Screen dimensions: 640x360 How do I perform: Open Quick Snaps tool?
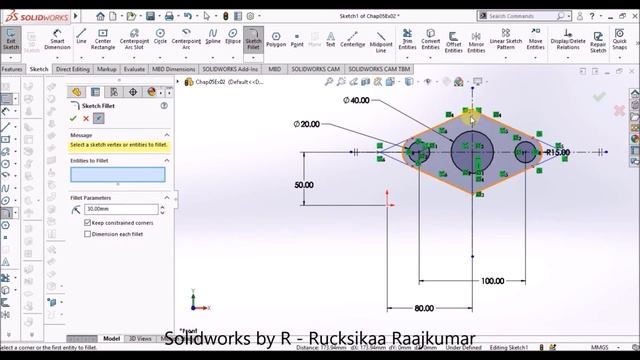(x=619, y=40)
